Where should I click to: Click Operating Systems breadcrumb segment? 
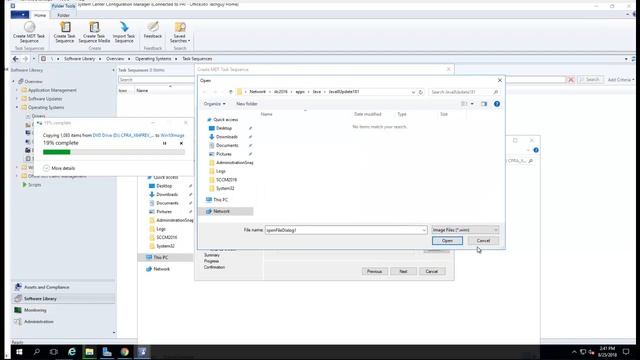coord(153,59)
